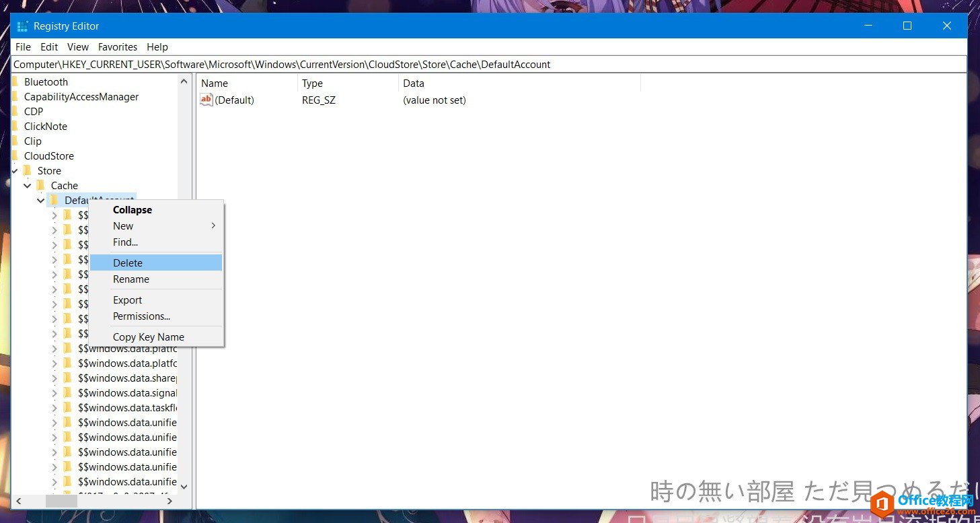Click the Cache key folder icon

[41, 185]
